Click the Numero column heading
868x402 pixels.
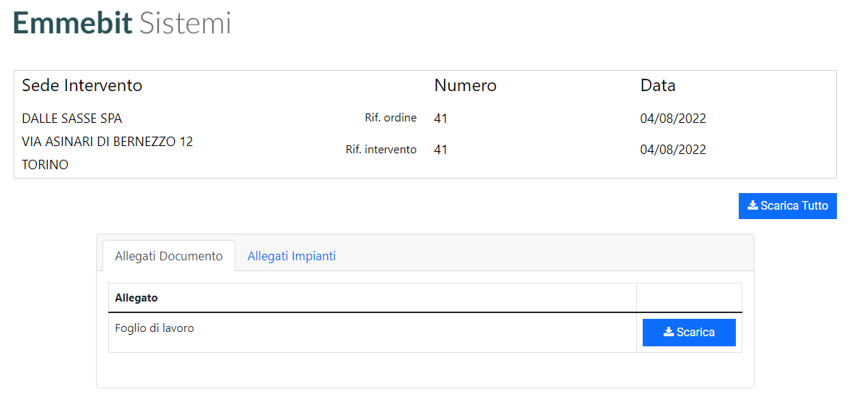(465, 85)
